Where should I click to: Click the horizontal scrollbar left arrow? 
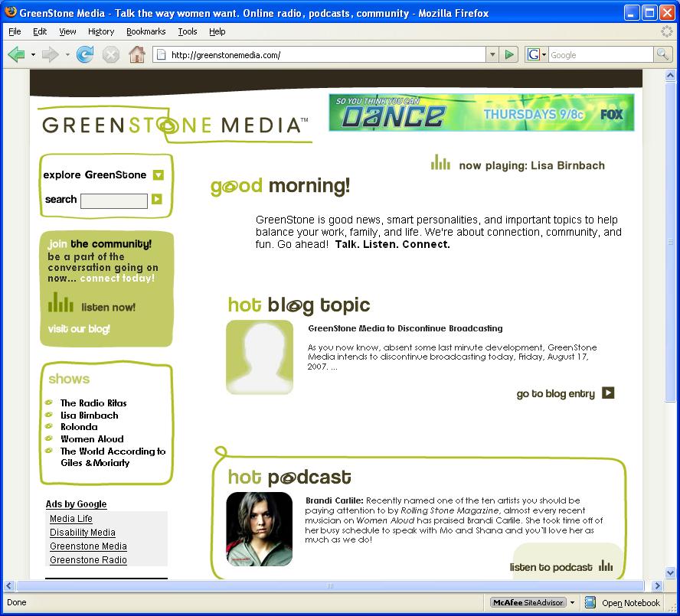click(9, 585)
